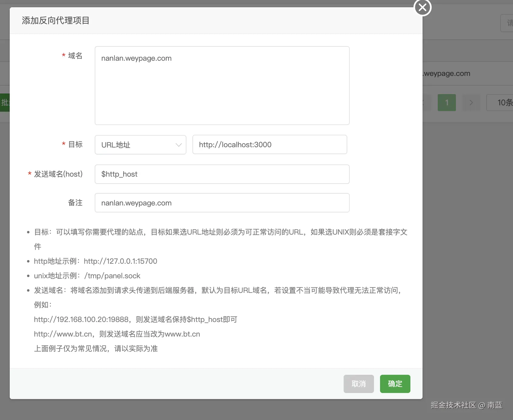
Task: Click the http://www.bt.cn example line
Action: tap(117, 334)
